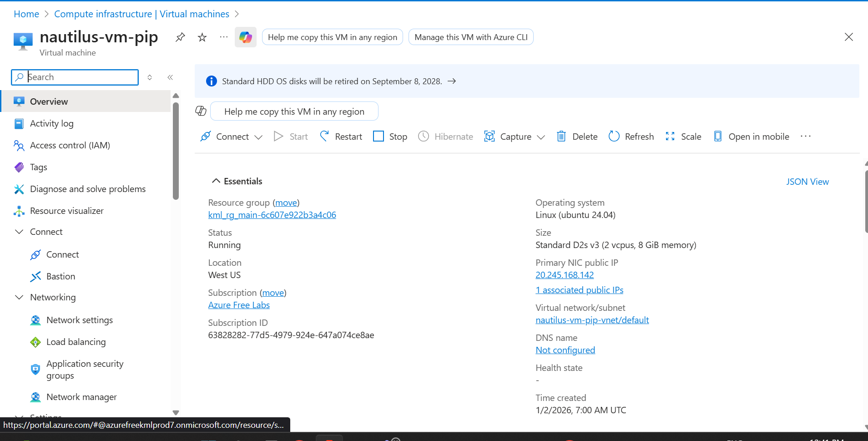Delete the virtual machine via trash icon

point(561,136)
